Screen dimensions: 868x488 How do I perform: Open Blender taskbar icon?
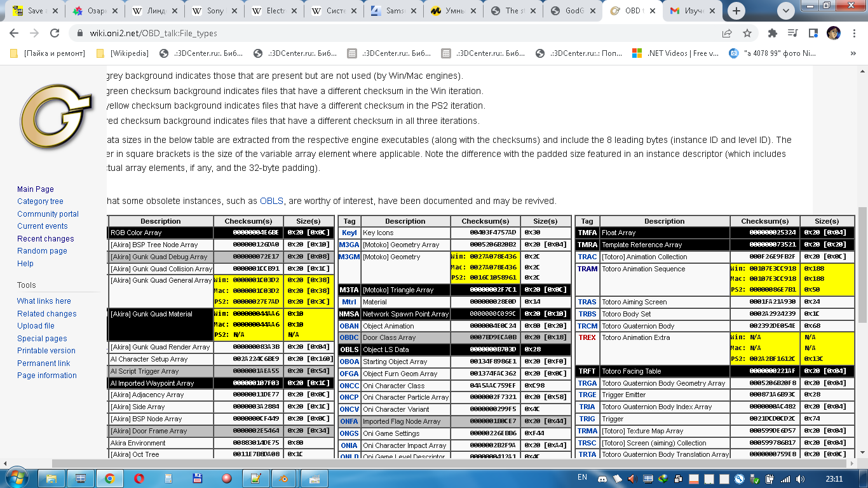coord(285,478)
